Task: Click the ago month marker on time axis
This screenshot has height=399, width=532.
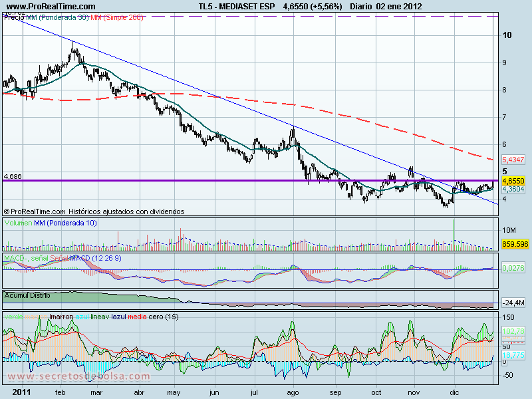Action: click(293, 392)
